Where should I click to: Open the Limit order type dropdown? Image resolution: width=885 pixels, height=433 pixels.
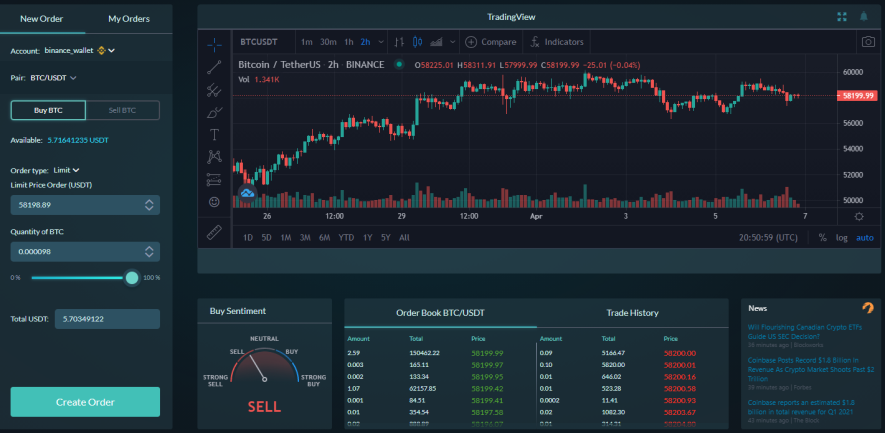(67, 170)
